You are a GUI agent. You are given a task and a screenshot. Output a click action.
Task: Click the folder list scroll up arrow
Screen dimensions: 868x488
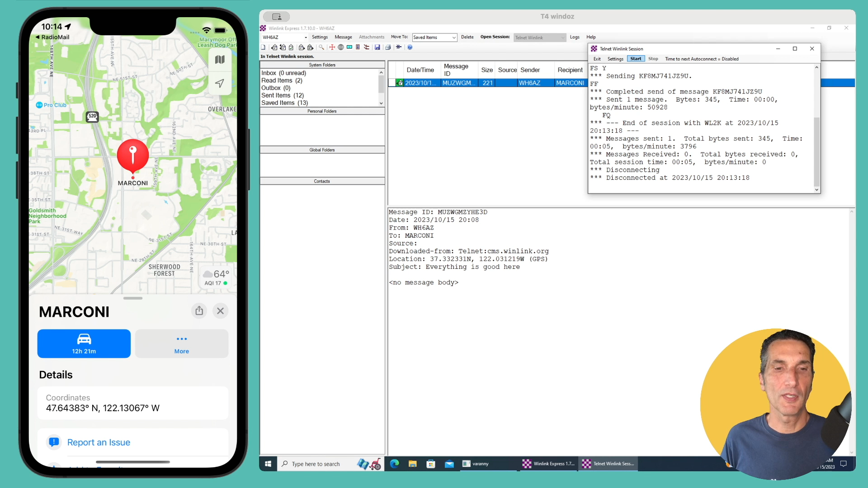381,72
